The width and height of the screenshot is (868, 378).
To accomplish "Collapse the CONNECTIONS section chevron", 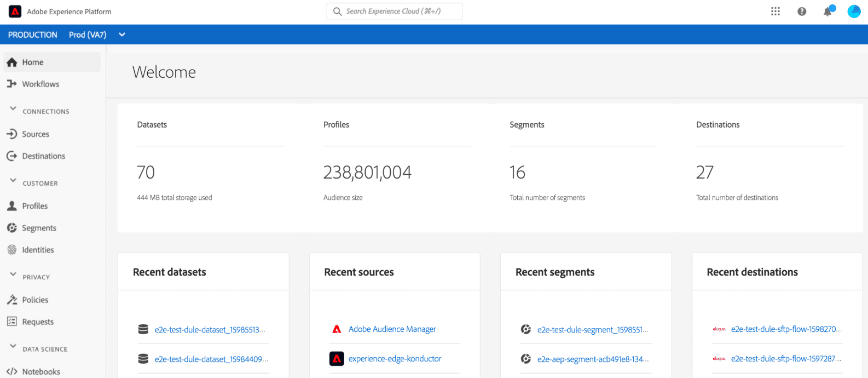I will click(13, 109).
